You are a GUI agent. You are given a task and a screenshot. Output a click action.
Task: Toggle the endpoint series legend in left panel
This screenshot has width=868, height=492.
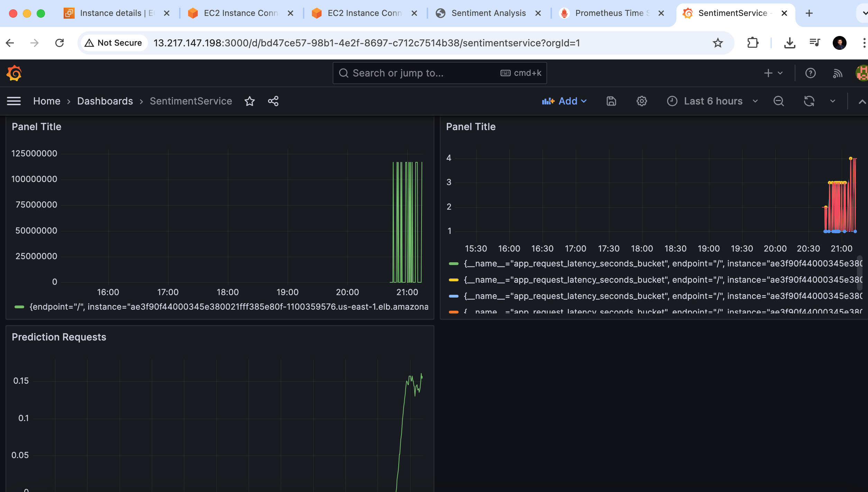coord(229,307)
